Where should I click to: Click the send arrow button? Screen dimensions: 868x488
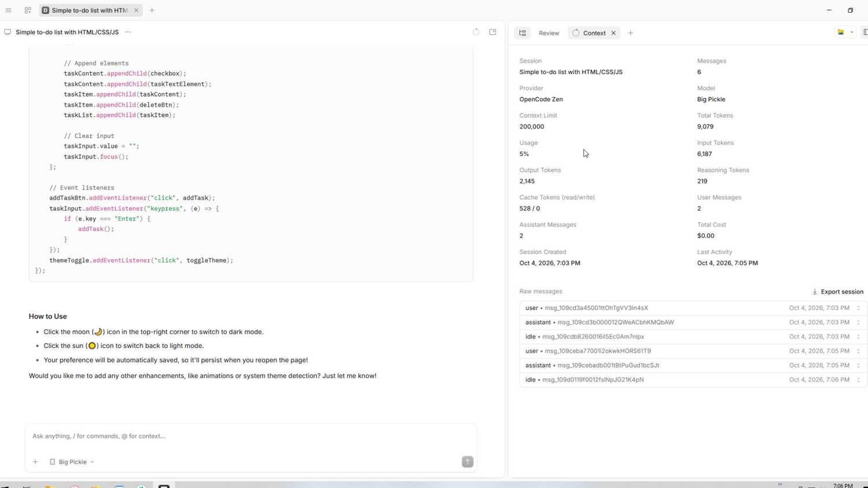[x=468, y=462]
